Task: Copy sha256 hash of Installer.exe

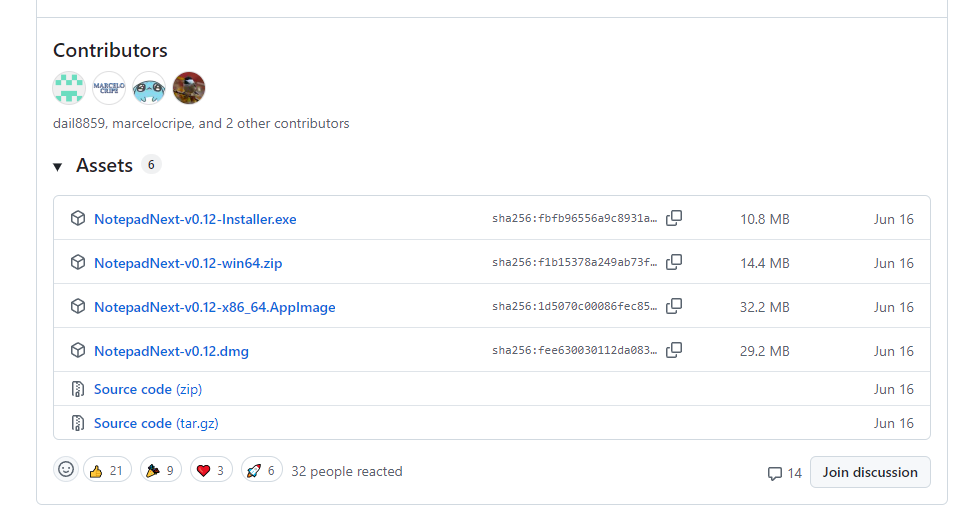Action: 674,219
